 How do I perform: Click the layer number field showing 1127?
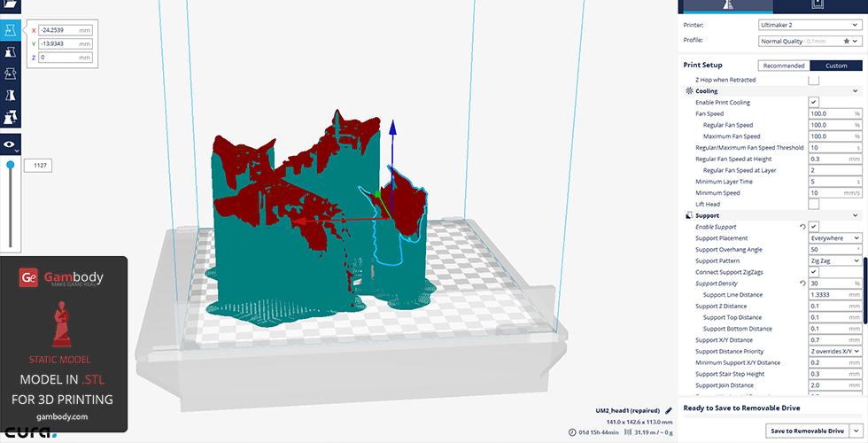coord(37,165)
